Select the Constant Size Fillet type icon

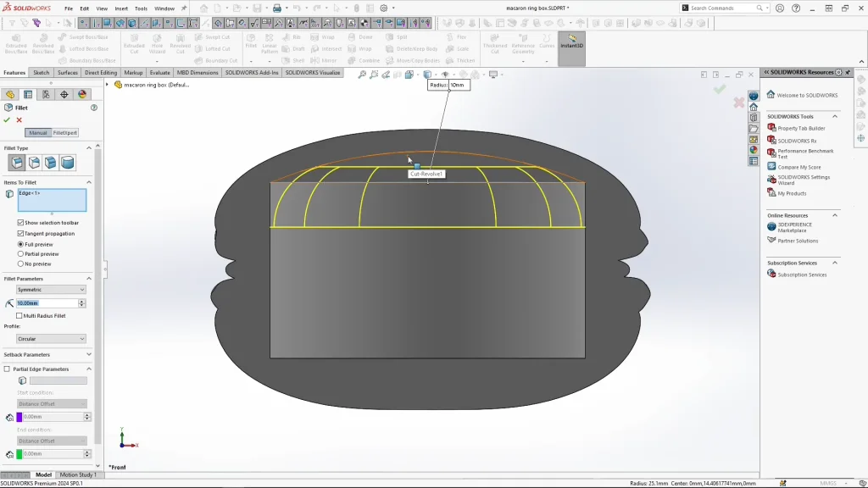[x=16, y=163]
